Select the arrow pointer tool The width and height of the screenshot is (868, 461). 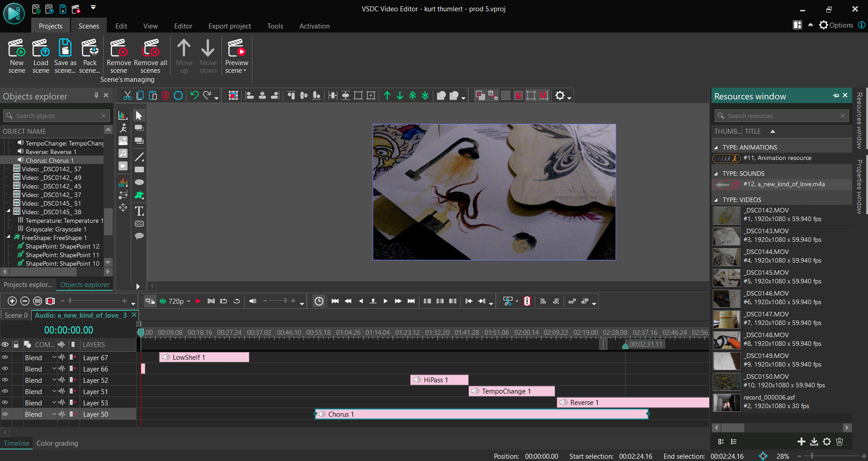point(139,116)
